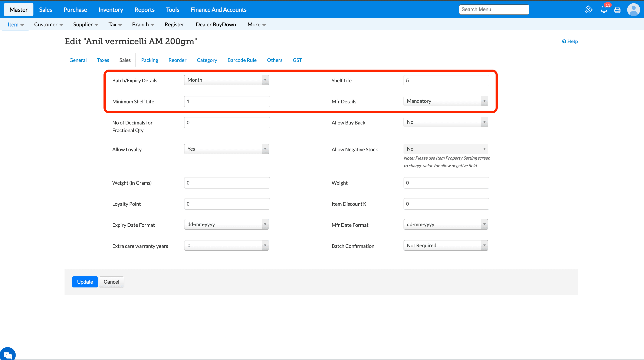The width and height of the screenshot is (644, 360).
Task: Click the Search Menu box
Action: 494,10
